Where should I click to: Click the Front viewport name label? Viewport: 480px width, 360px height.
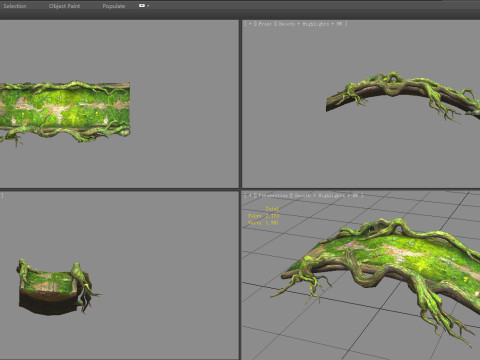pyautogui.click(x=265, y=24)
